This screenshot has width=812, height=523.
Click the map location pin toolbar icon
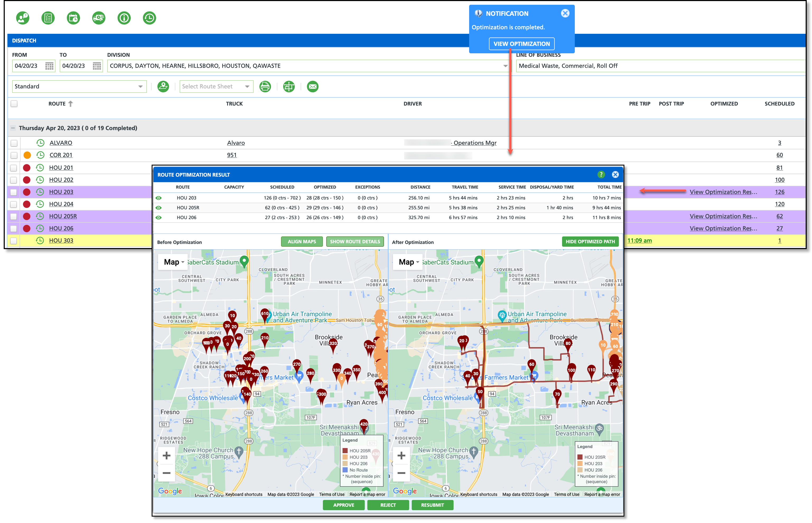(x=163, y=87)
